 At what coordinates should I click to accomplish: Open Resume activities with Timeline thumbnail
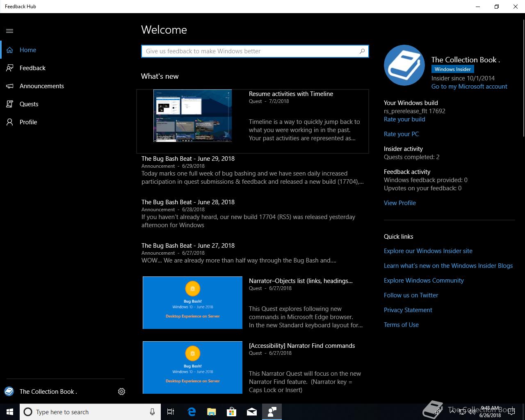192,116
